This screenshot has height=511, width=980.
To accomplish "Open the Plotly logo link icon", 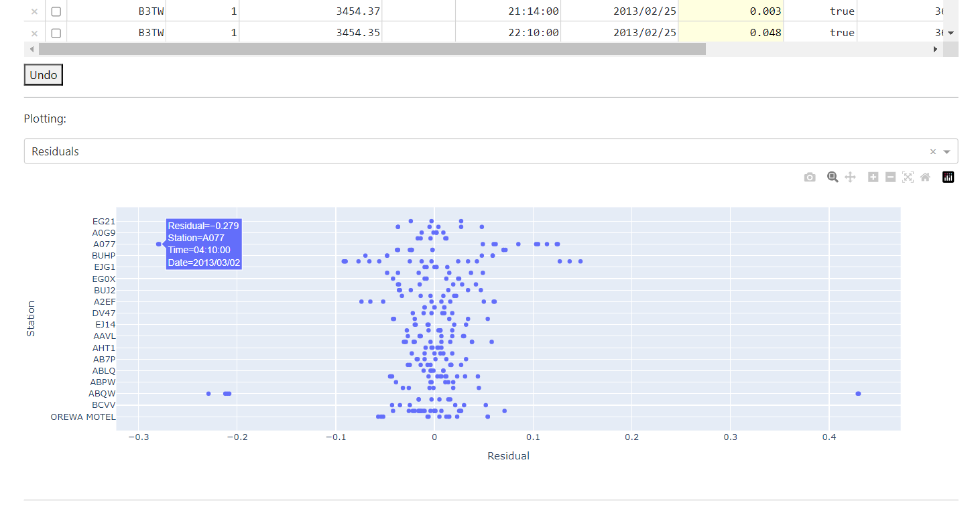I will tap(948, 177).
